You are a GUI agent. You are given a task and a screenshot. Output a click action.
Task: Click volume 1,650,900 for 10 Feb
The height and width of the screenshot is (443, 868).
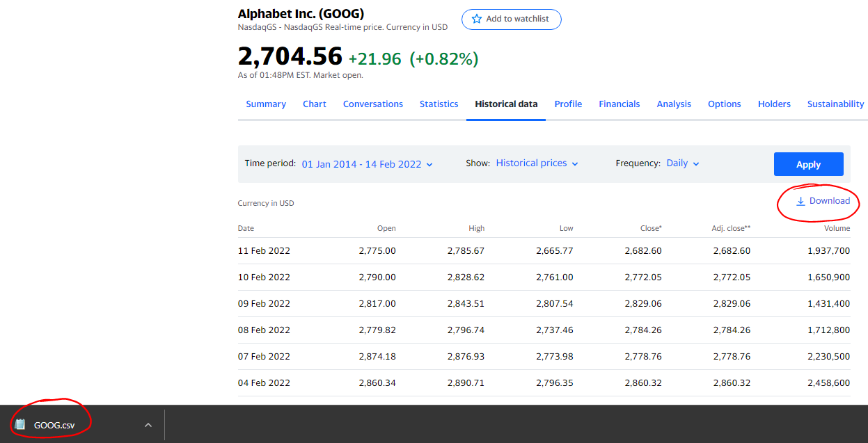click(x=828, y=277)
